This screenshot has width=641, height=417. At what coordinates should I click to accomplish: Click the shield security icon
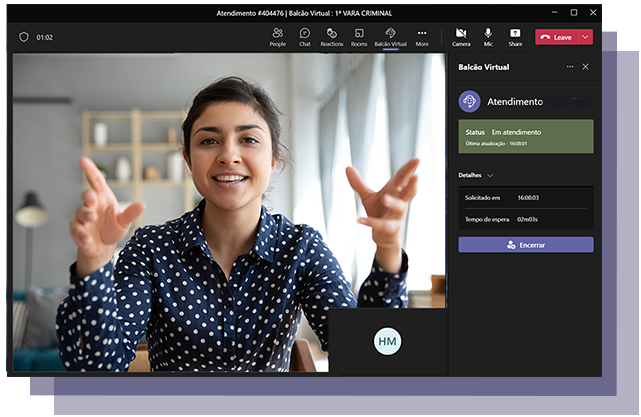tap(24, 37)
